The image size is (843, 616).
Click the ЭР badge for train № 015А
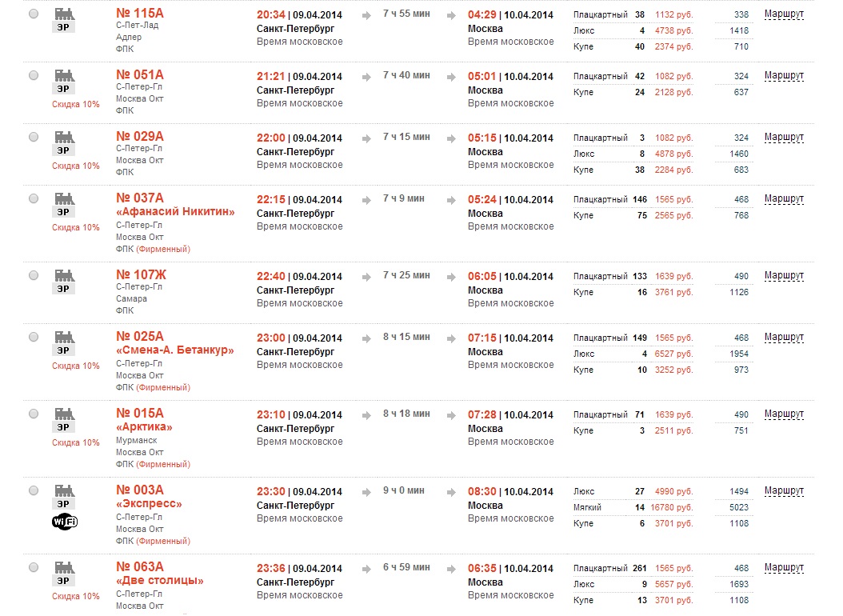(64, 426)
